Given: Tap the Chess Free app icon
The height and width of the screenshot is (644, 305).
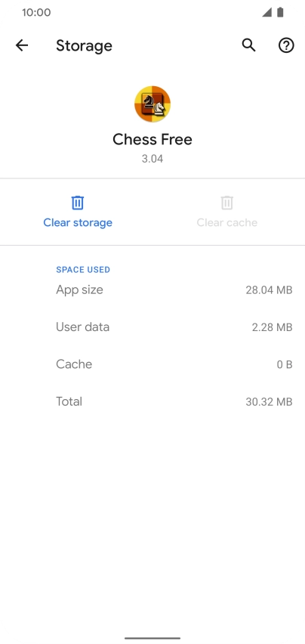Looking at the screenshot, I should click(x=152, y=104).
